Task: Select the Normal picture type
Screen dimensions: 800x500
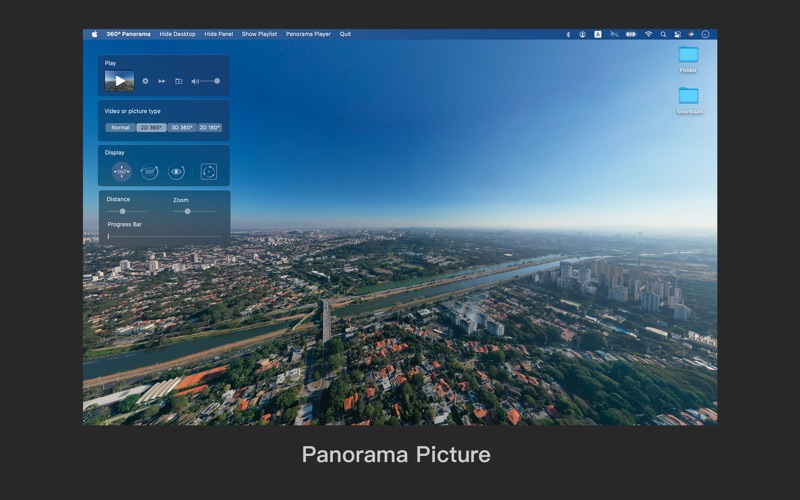Action: 120,128
